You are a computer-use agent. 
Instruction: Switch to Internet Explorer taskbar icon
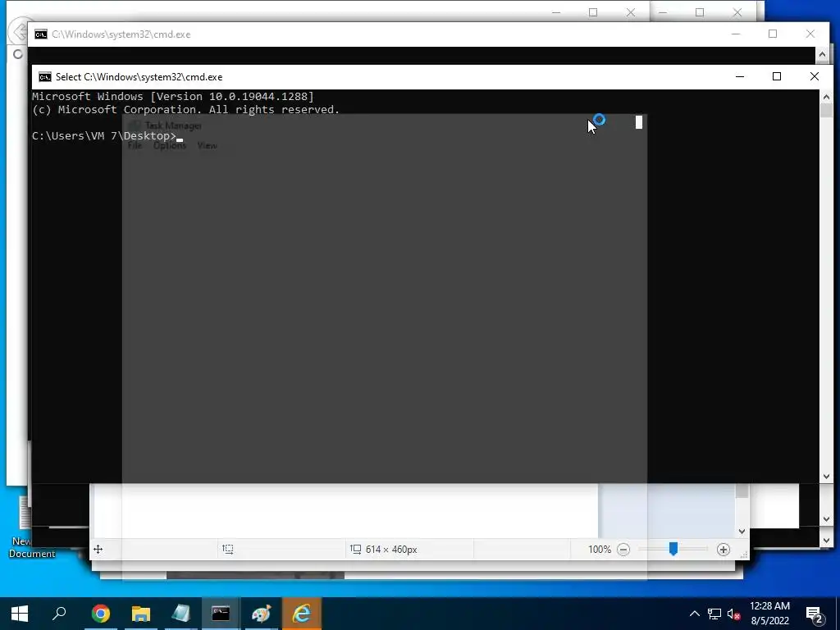pos(301,614)
